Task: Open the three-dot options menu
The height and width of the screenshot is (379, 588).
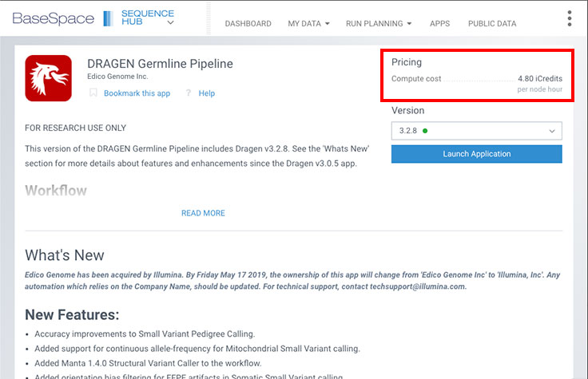Action: 569,19
